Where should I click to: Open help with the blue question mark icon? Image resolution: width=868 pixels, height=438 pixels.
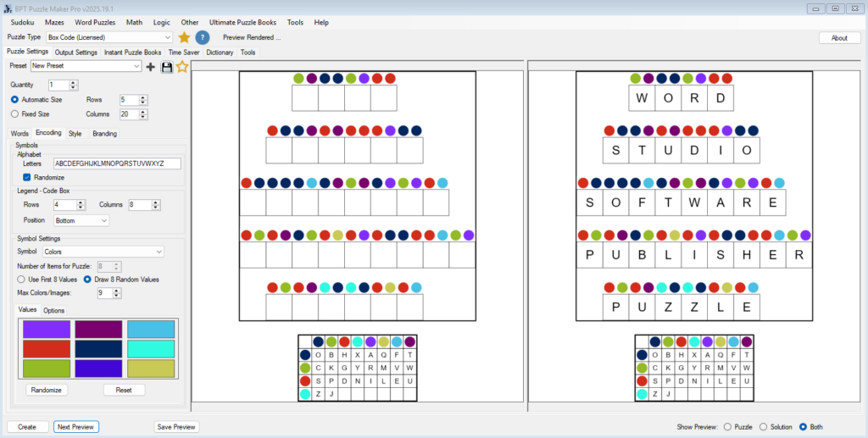(x=203, y=37)
